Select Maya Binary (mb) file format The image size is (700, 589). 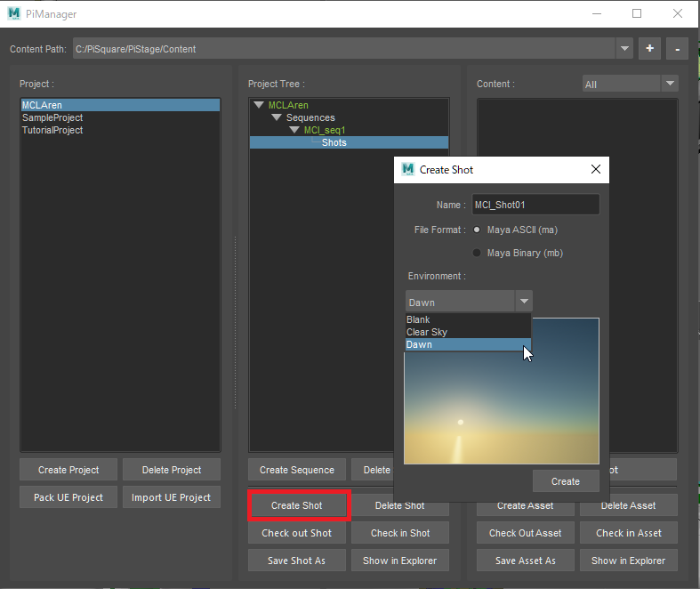pos(477,253)
